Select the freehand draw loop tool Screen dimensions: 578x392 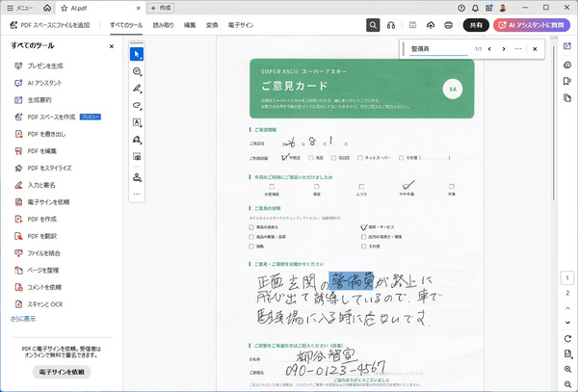coord(137,105)
